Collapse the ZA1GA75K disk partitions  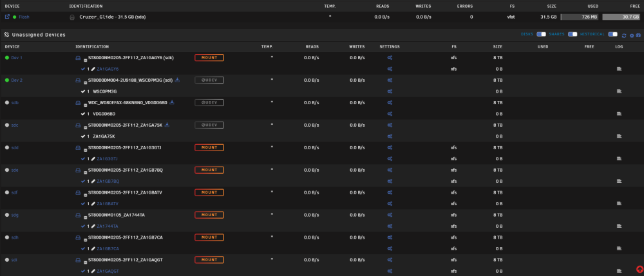click(x=86, y=127)
